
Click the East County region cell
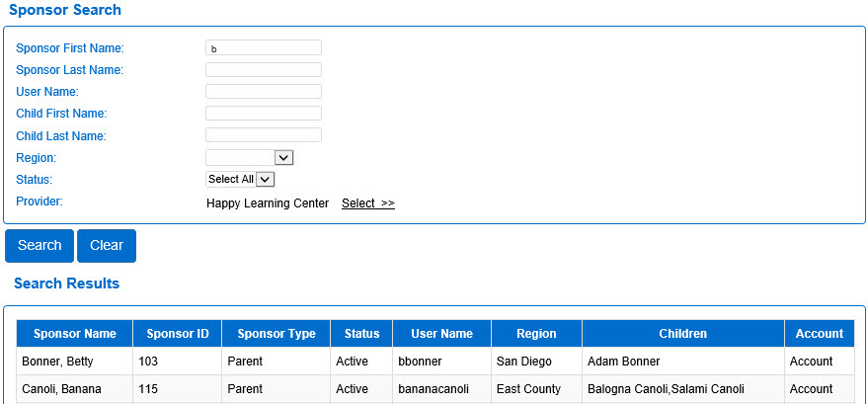536,389
